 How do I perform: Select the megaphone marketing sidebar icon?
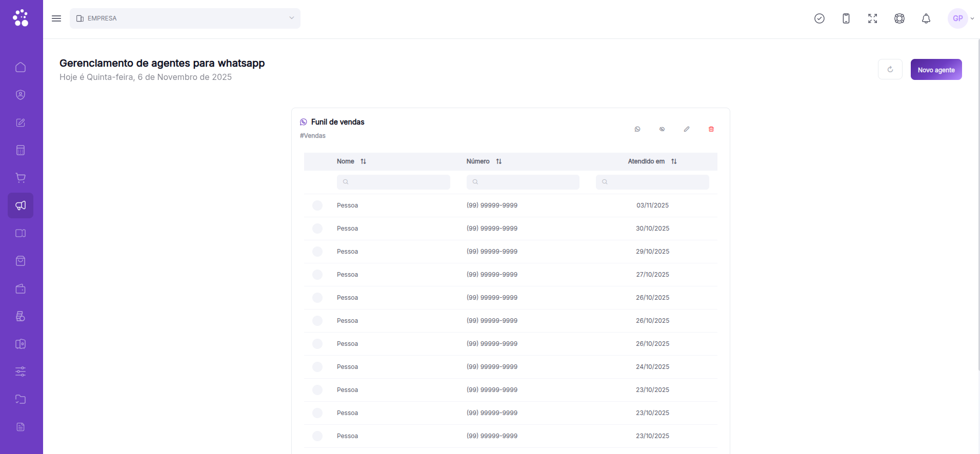21,205
